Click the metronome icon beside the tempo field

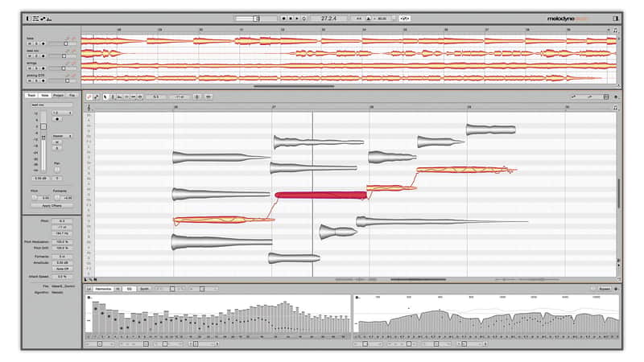coord(369,19)
